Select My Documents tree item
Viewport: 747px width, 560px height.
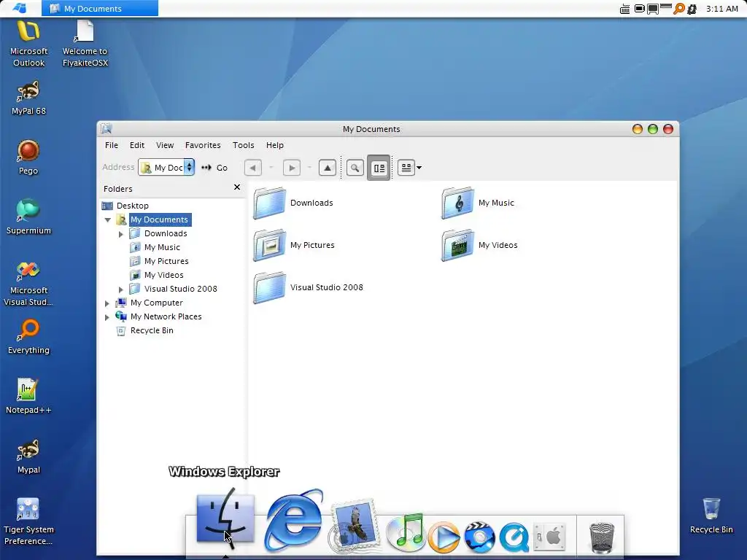pyautogui.click(x=160, y=219)
